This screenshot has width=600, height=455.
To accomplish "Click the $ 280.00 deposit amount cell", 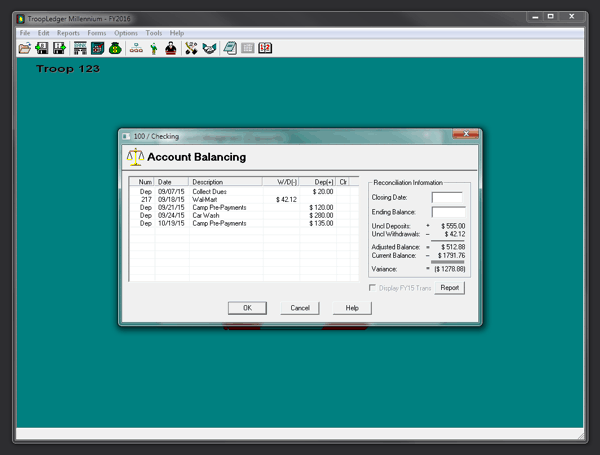I will tap(321, 215).
